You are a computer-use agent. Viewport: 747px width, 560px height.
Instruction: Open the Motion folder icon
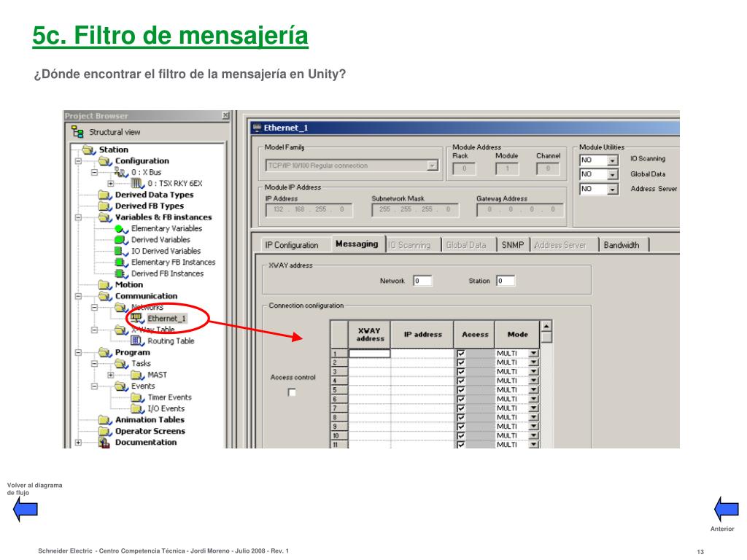(x=105, y=285)
